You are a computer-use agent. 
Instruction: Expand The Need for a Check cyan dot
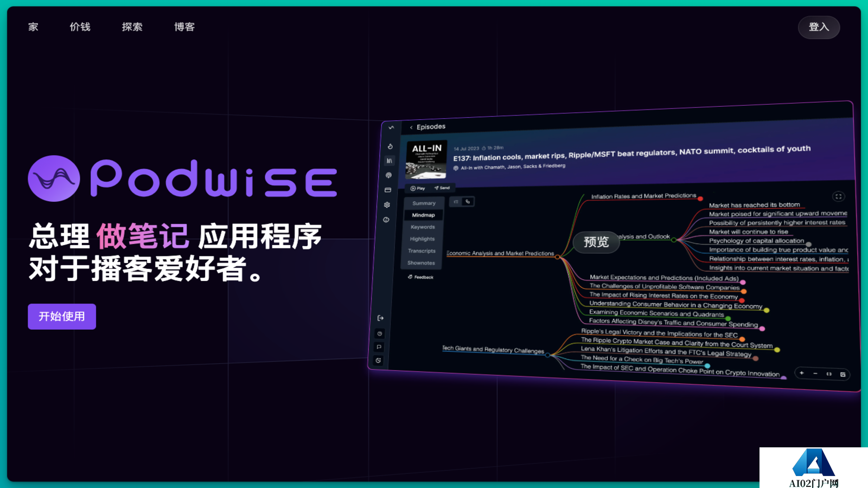(707, 366)
